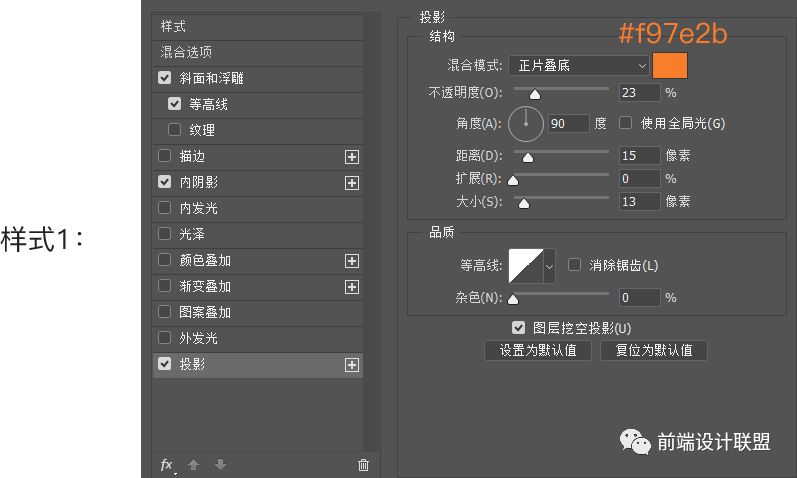Click the 大小 value field showing 13
This screenshot has height=478, width=797.
tap(639, 201)
